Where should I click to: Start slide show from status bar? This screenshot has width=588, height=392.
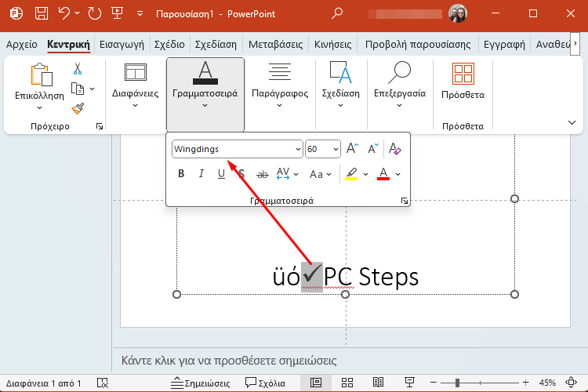(x=409, y=383)
